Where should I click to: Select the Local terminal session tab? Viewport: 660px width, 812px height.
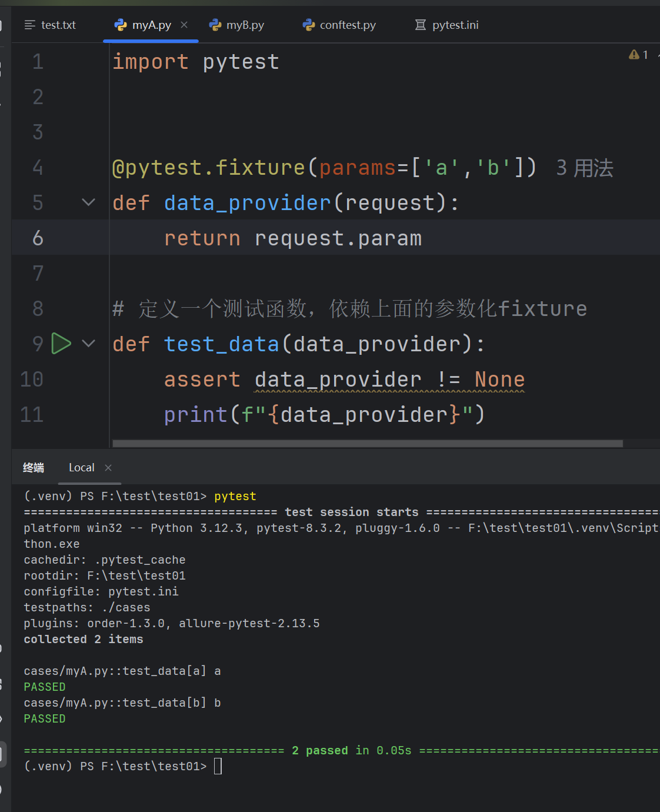81,468
